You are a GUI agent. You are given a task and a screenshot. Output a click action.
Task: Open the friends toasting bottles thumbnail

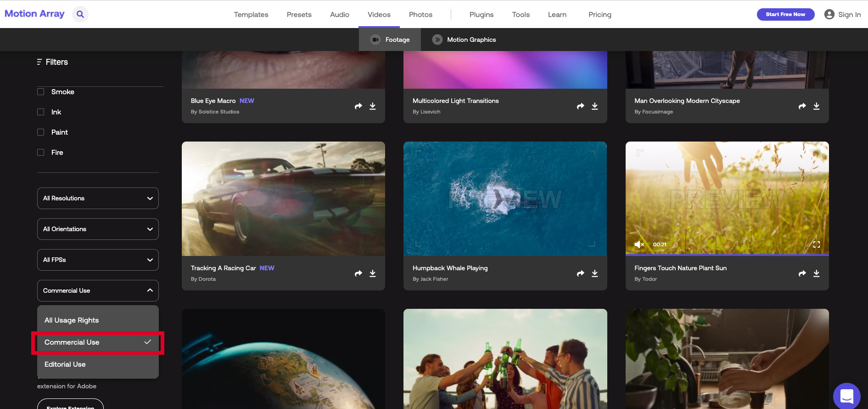click(x=505, y=359)
